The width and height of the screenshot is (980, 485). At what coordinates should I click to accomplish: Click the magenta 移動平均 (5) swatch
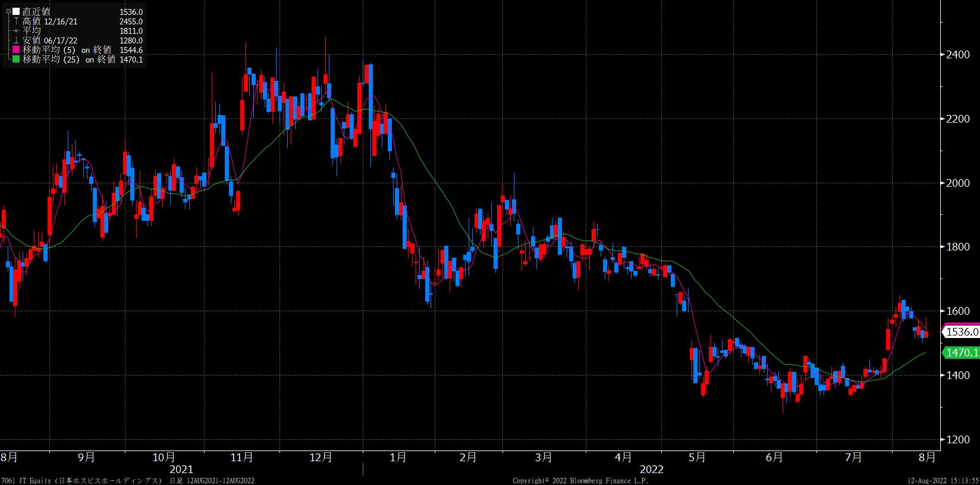[x=16, y=50]
